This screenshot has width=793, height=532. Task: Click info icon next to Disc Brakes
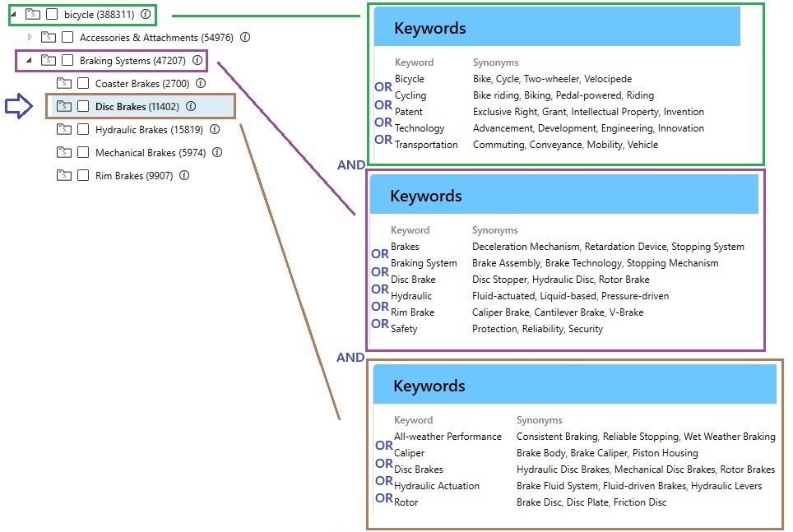point(191,106)
